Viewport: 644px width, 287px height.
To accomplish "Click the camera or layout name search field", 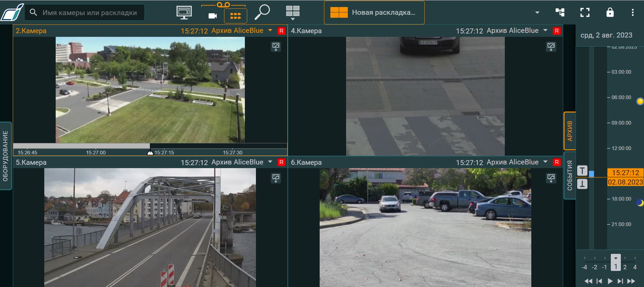I will [x=89, y=13].
